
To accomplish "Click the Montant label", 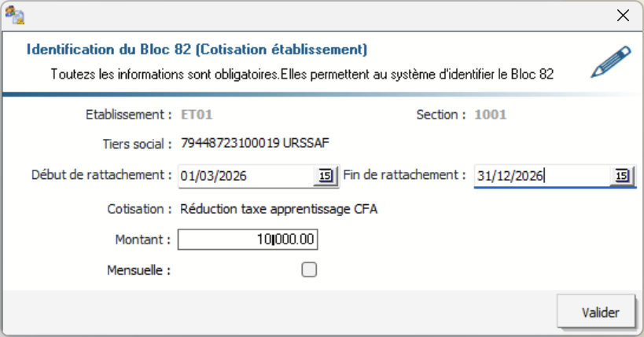I will pyautogui.click(x=142, y=240).
